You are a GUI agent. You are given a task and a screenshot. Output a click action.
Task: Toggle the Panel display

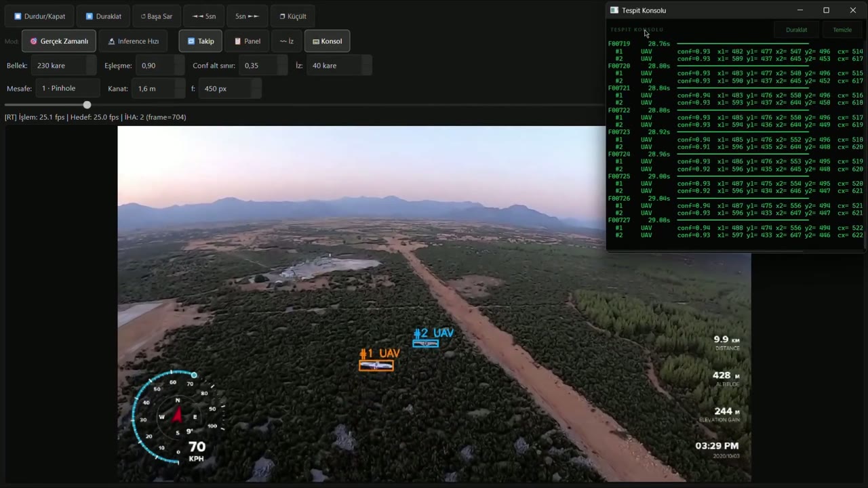247,41
